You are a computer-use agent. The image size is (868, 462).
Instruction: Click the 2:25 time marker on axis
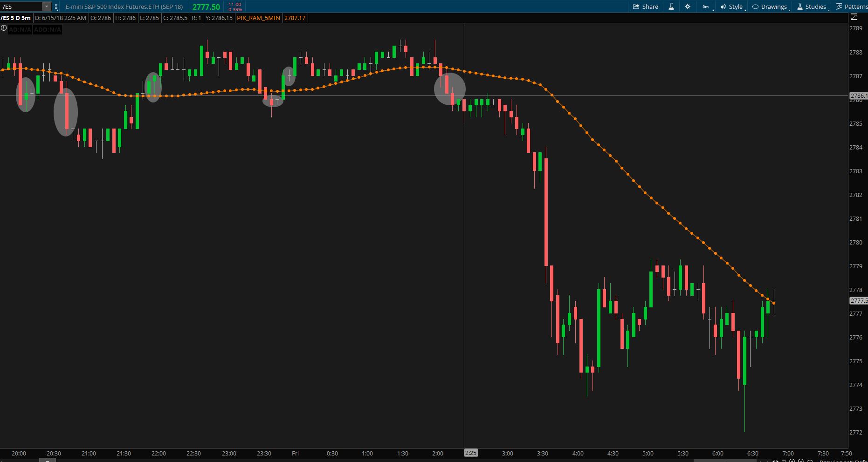click(471, 453)
